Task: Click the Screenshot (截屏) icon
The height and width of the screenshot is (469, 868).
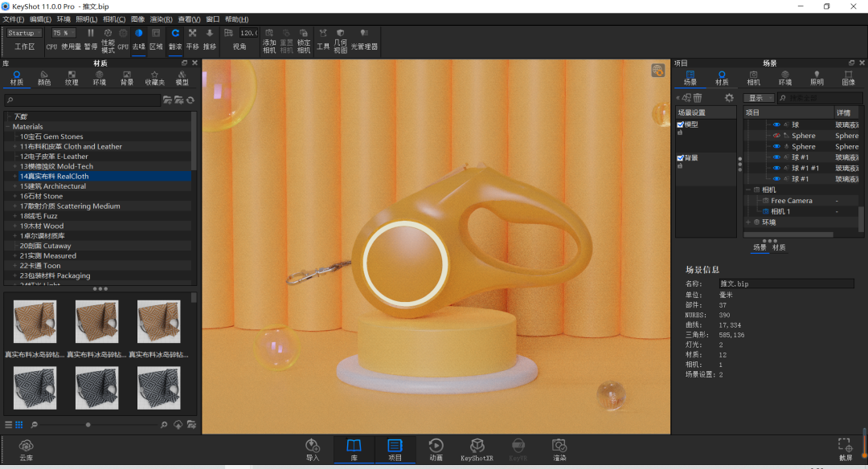Action: click(x=845, y=448)
